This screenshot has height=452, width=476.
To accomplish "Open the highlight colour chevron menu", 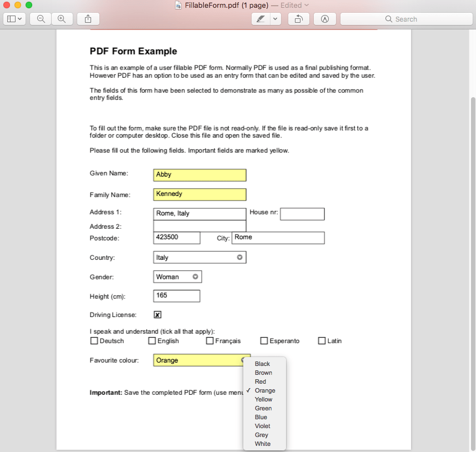I will [275, 18].
